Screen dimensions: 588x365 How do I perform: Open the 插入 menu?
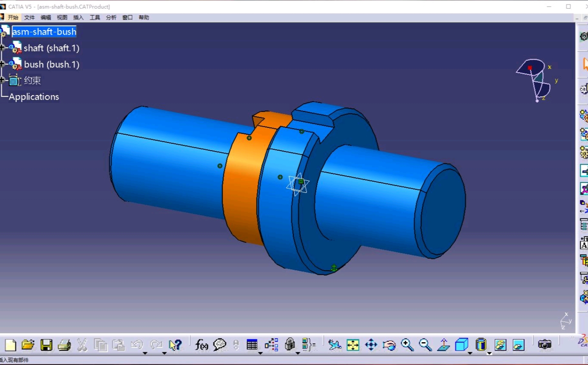click(78, 18)
